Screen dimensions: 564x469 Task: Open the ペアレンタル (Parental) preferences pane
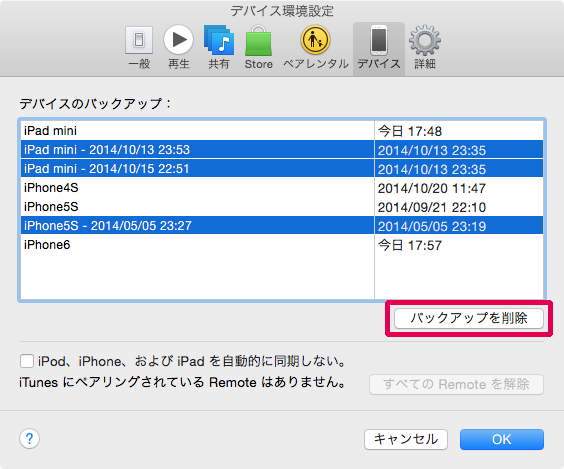[x=315, y=48]
